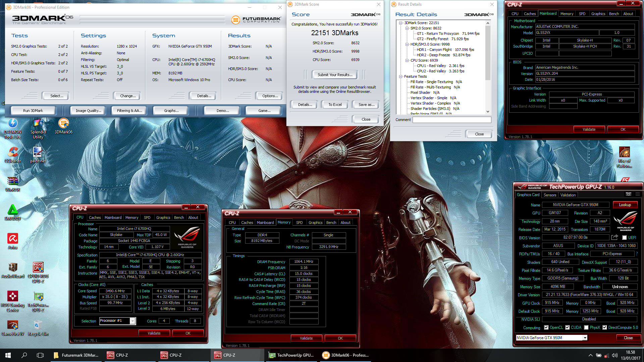Collapse the HDR/SM3.0 Score: 9998 node
The width and height of the screenshot is (644, 362).
pos(407,44)
